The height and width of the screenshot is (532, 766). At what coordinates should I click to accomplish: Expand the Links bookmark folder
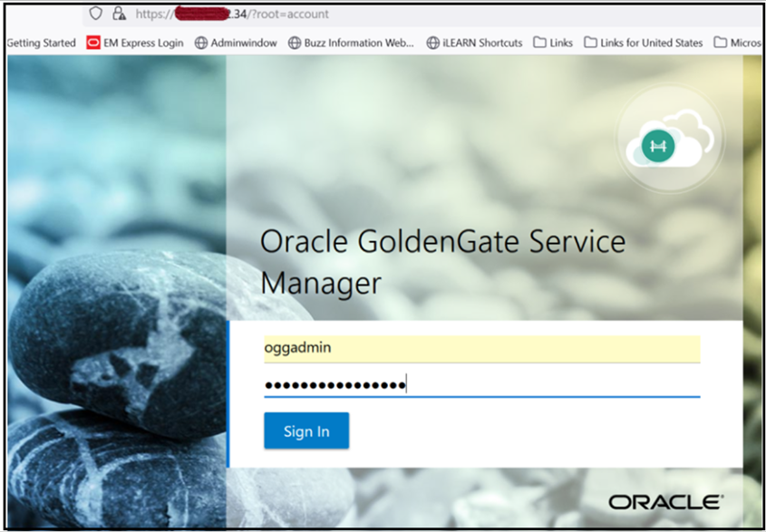(x=552, y=43)
